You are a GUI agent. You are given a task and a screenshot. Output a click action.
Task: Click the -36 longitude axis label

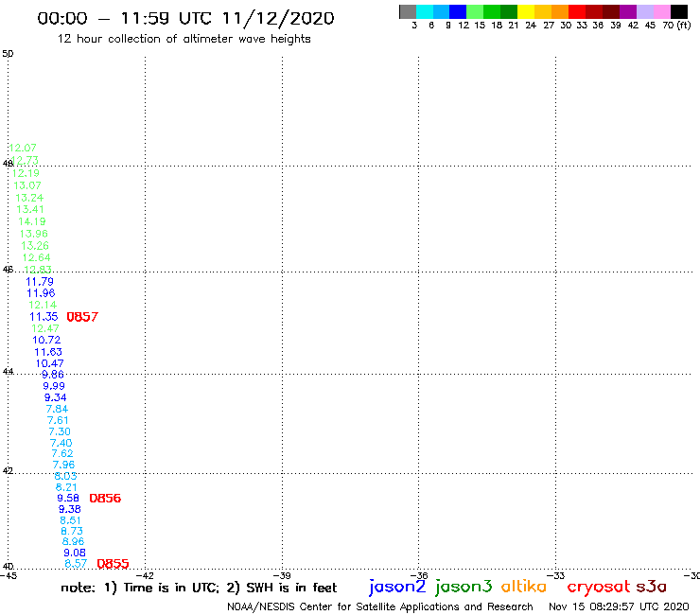coord(419,575)
